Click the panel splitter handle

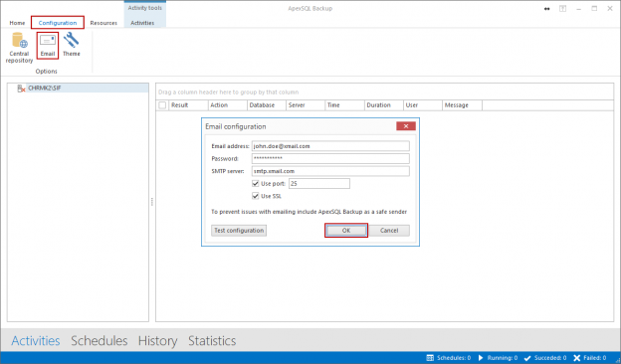point(152,202)
